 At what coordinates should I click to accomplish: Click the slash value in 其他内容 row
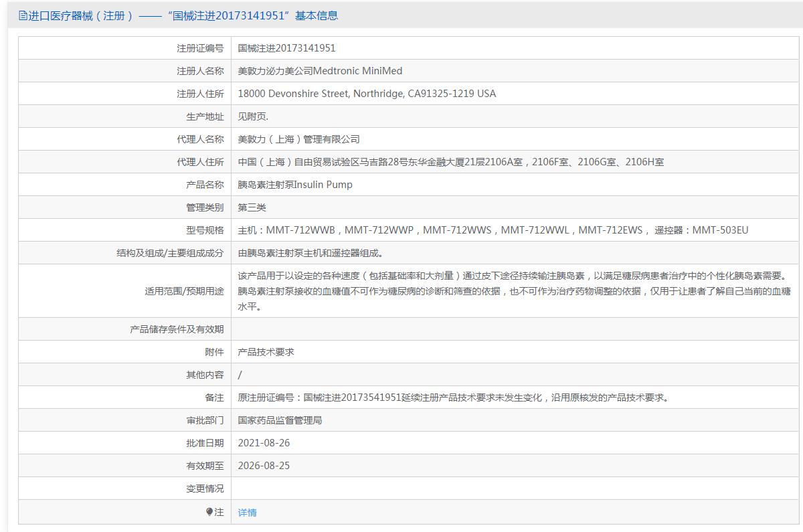240,375
